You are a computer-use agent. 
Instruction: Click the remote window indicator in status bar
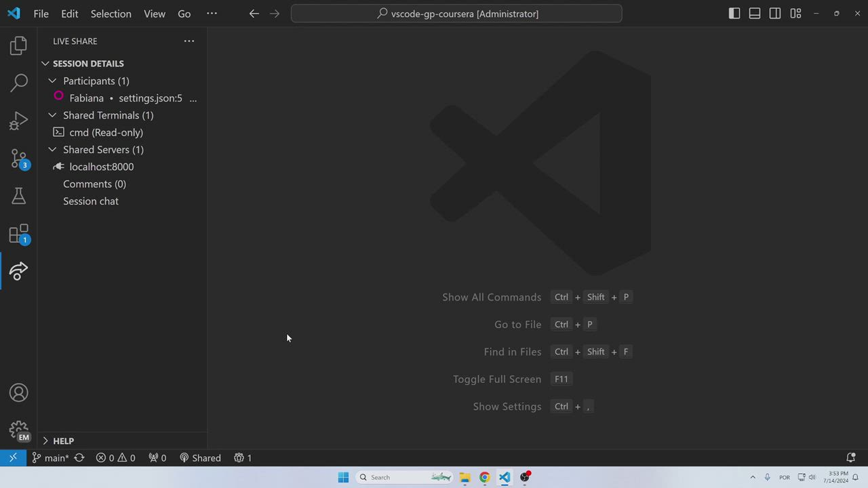[x=13, y=458]
